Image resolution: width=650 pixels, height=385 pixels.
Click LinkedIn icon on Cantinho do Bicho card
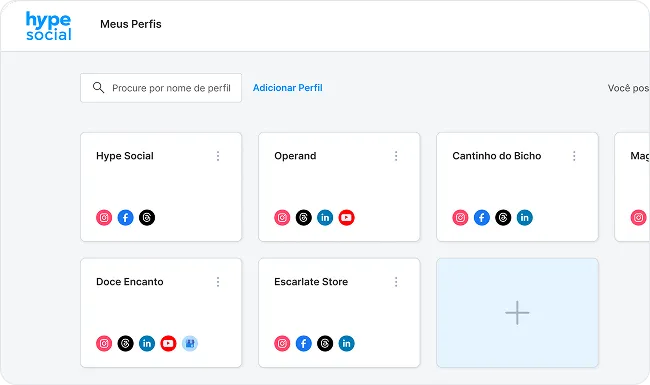pyautogui.click(x=525, y=218)
